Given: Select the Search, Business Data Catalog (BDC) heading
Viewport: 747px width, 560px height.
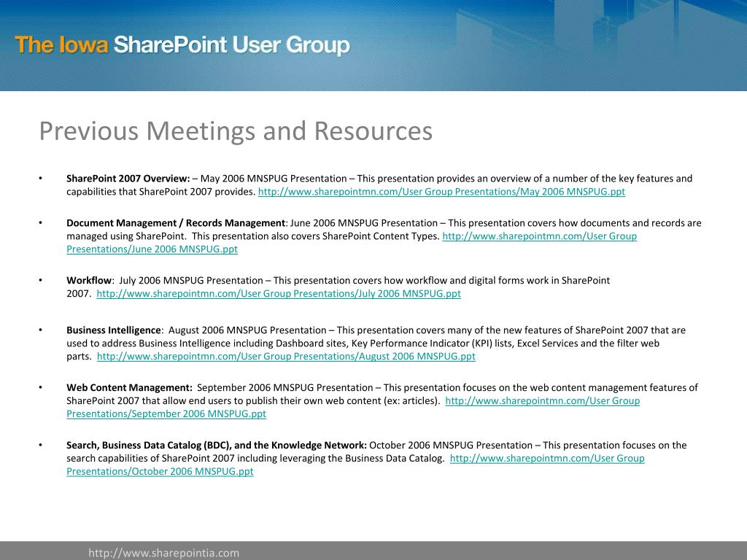Looking at the screenshot, I should (217, 446).
